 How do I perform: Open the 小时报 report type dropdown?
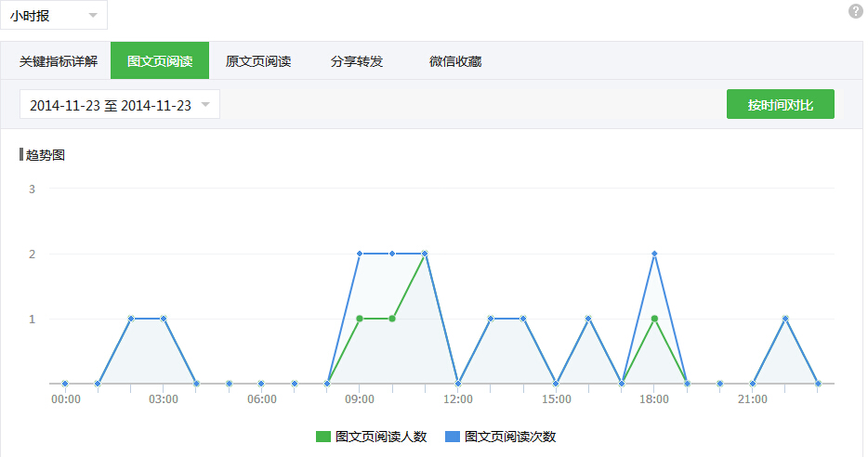[x=54, y=16]
